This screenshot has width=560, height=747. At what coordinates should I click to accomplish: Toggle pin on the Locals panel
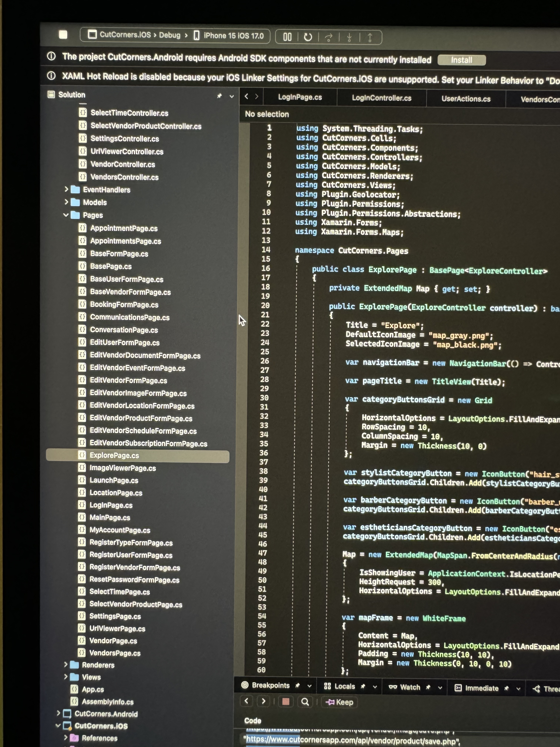pyautogui.click(x=363, y=686)
